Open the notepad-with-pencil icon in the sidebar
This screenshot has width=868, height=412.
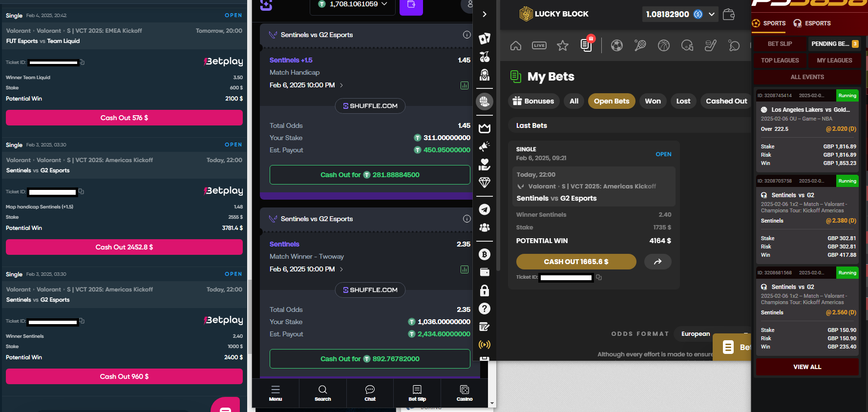[484, 327]
